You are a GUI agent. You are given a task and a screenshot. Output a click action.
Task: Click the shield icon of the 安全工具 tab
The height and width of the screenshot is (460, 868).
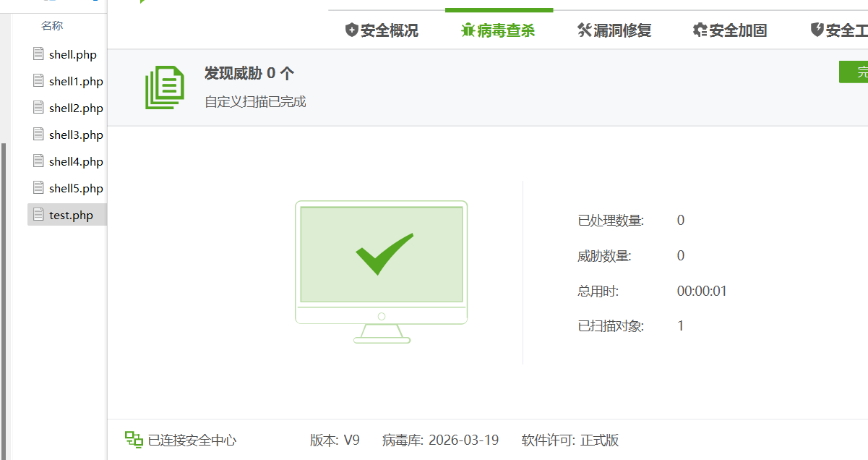[817, 30]
